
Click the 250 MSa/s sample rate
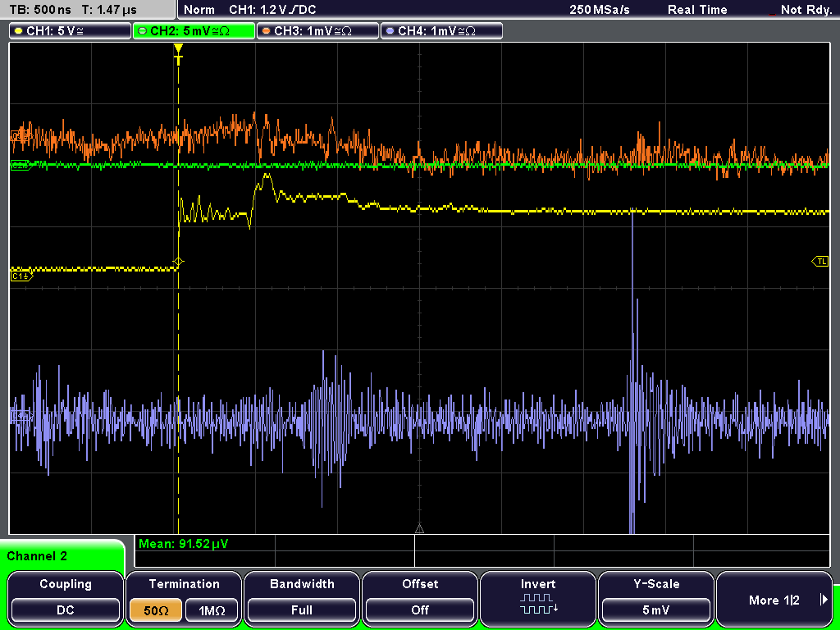pos(600,10)
